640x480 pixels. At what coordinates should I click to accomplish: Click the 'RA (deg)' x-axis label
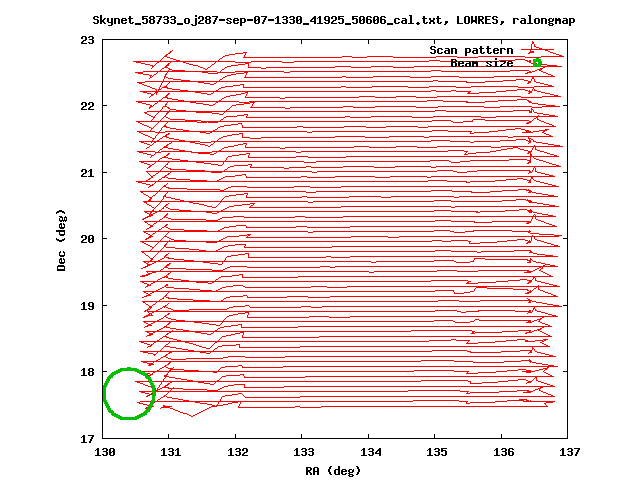point(333,471)
